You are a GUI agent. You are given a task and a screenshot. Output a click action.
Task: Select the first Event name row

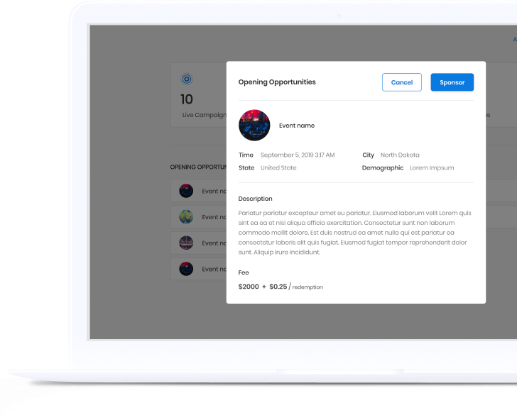pyautogui.click(x=199, y=191)
